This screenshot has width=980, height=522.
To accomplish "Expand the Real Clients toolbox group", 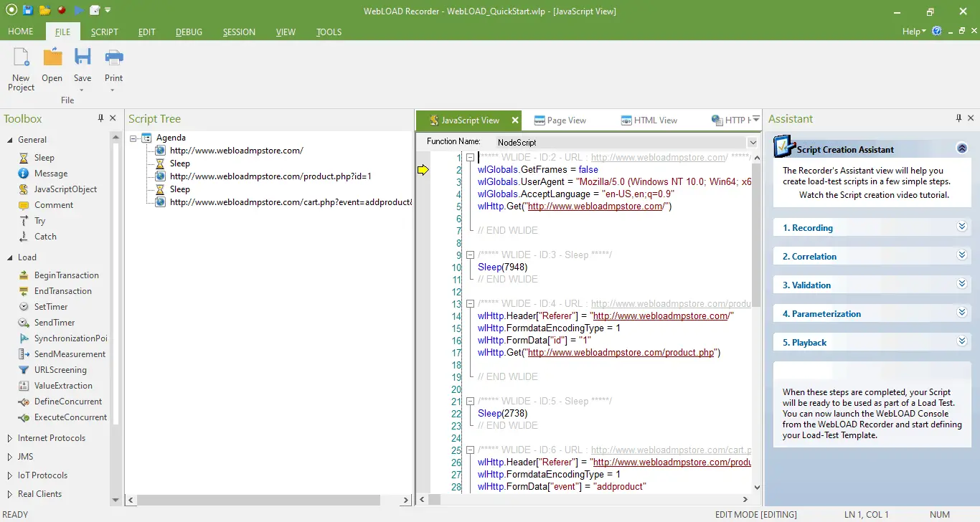I will 9,494.
